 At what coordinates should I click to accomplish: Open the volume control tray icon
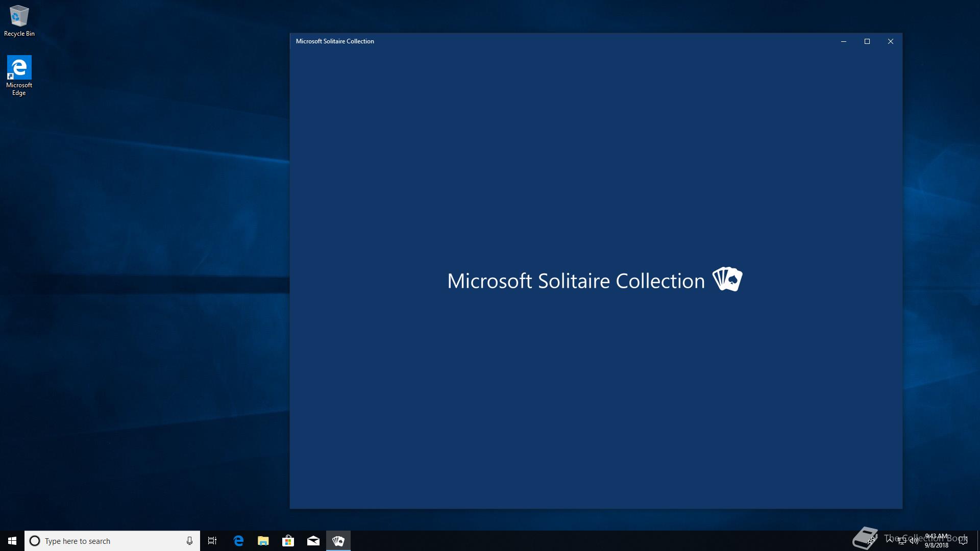(914, 541)
